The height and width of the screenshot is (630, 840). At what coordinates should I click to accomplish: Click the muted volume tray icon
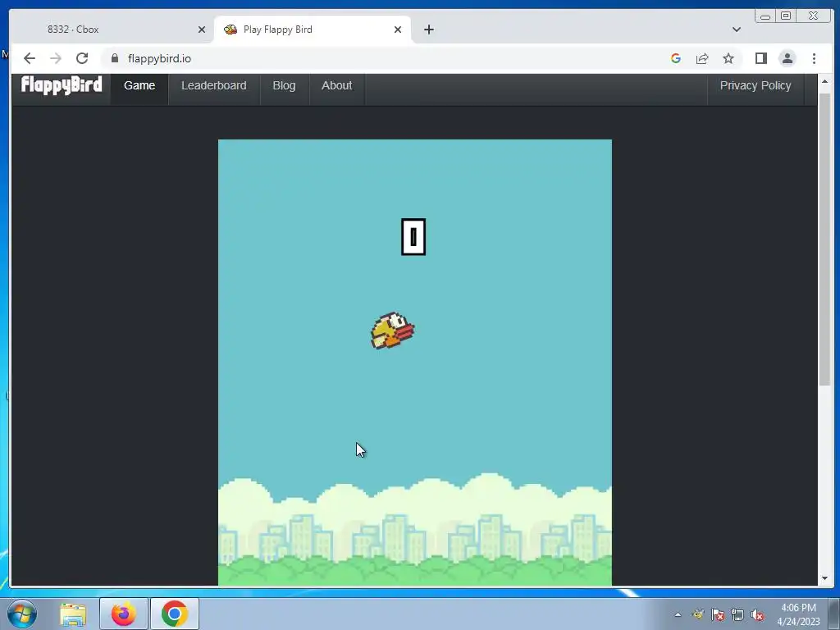757,614
